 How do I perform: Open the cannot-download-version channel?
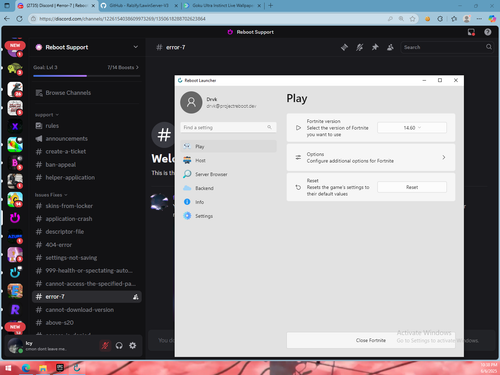pos(87,310)
